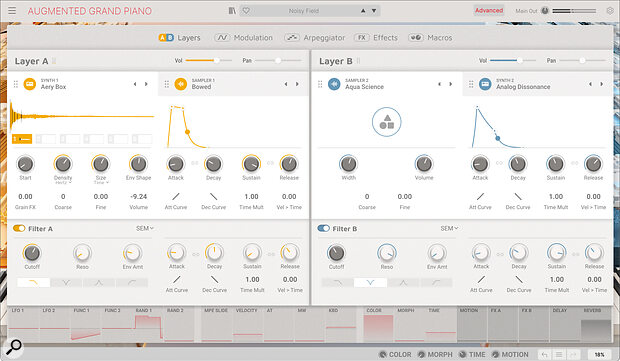Toggle link between Sustain and Release, Filter B
Image resolution: width=620 pixels, height=361 pixels.
pos(576,254)
